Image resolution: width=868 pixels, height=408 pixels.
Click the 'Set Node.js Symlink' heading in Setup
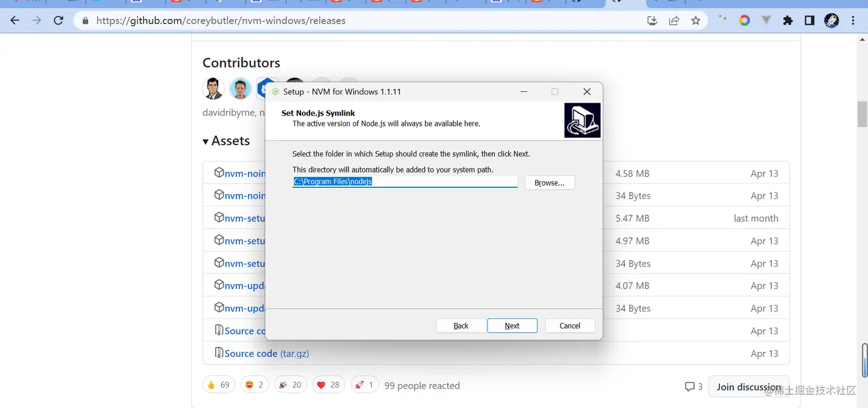tap(318, 113)
